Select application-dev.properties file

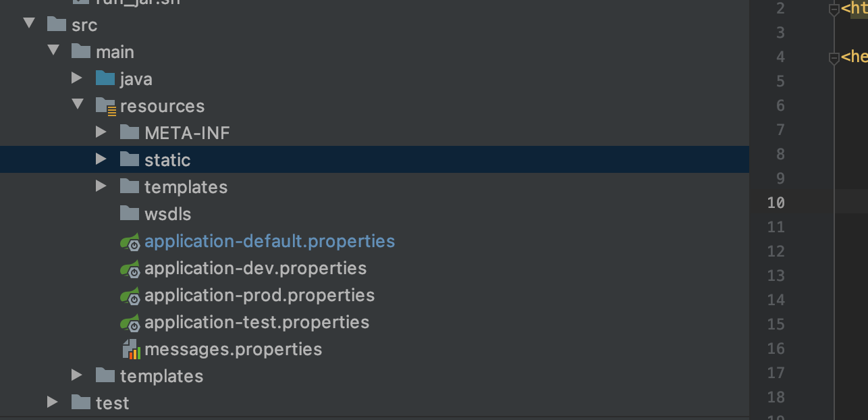tap(255, 268)
